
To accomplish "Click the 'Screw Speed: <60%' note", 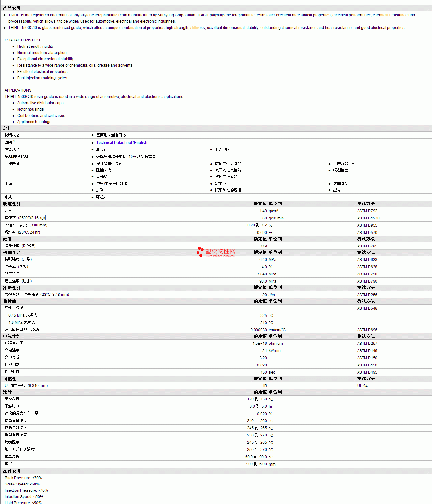I will [22, 484].
